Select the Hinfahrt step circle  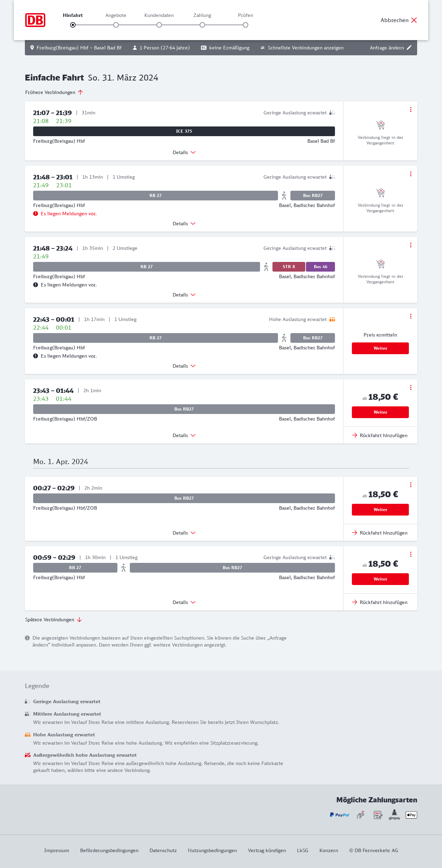[73, 25]
